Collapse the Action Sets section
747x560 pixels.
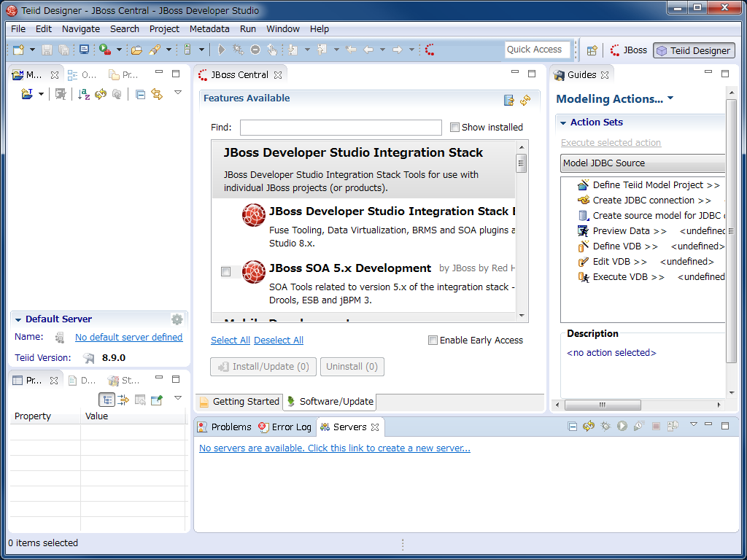point(563,122)
